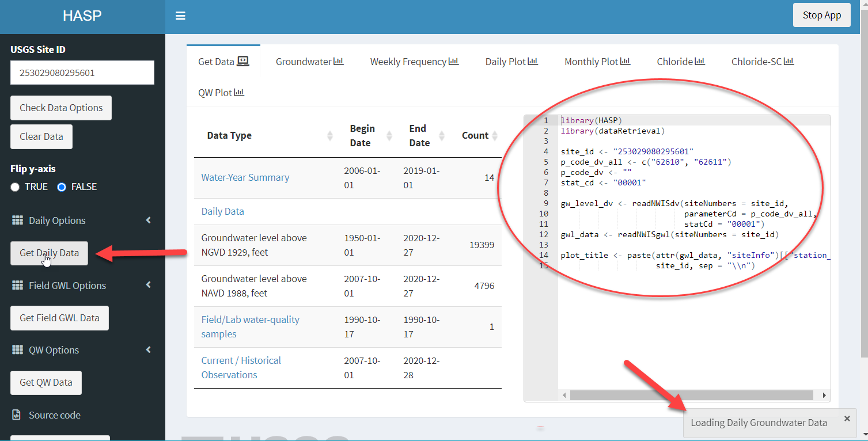Set Flip y-axis to FALSE
The image size is (868, 441).
click(x=62, y=187)
